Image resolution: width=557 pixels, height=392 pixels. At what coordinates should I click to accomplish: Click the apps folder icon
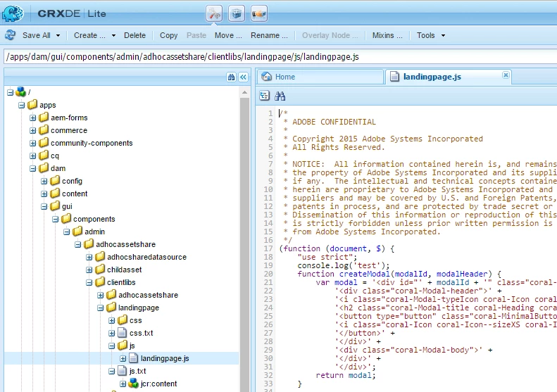(x=32, y=105)
